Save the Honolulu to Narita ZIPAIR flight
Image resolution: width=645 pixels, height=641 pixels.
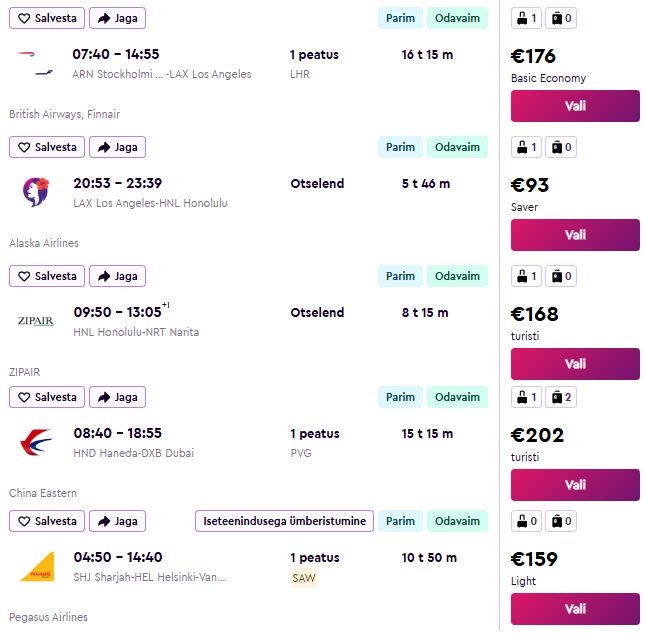click(x=47, y=276)
